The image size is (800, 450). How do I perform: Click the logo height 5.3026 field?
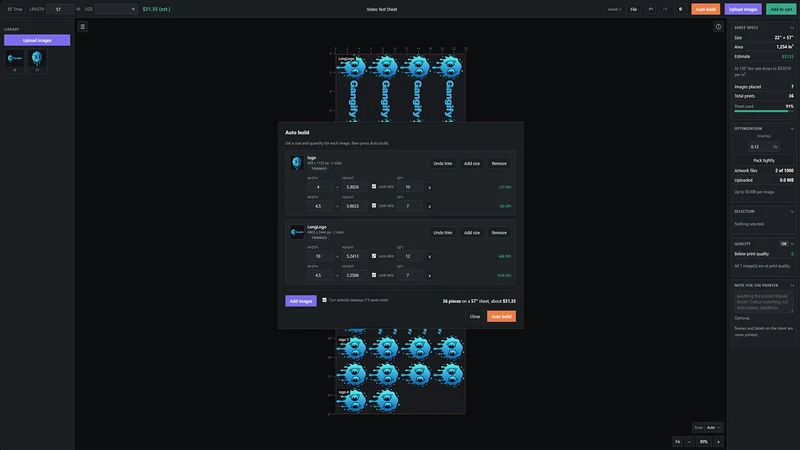point(355,187)
